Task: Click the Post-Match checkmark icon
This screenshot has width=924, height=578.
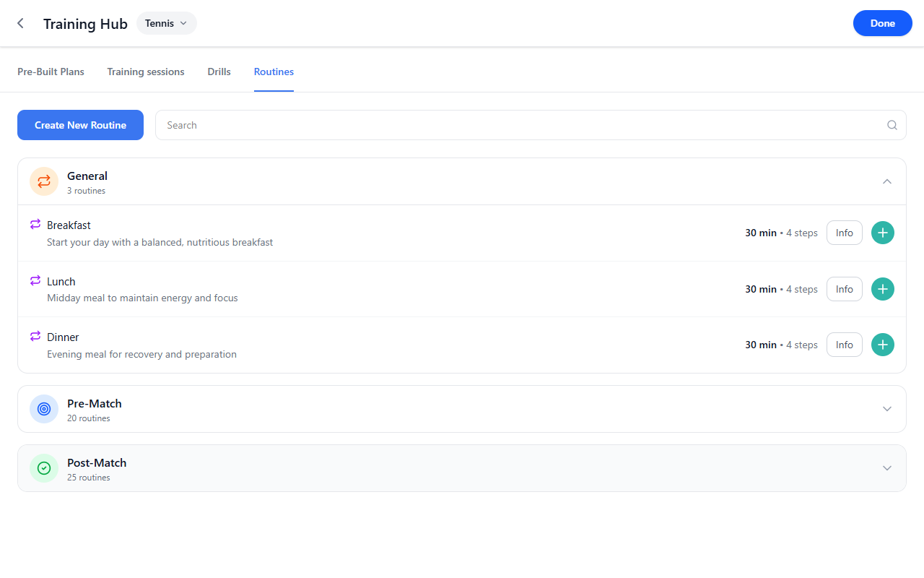Action: (x=44, y=468)
